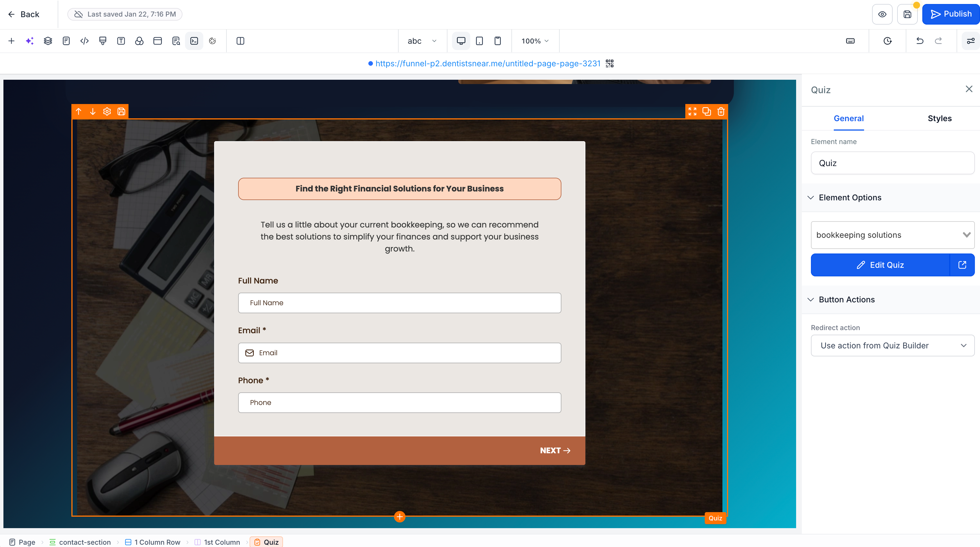Viewport: 980px width, 547px height.
Task: Open the 100% zoom dropdown
Action: click(535, 41)
